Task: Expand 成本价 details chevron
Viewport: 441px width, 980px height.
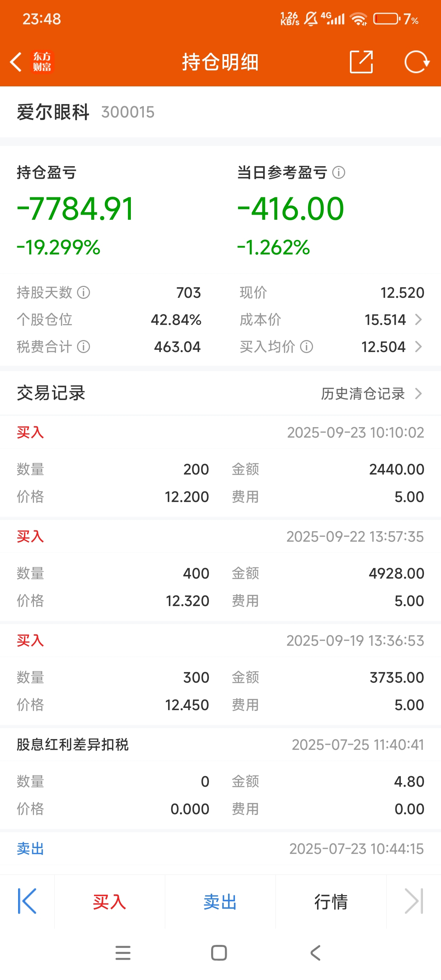Action: click(x=418, y=319)
